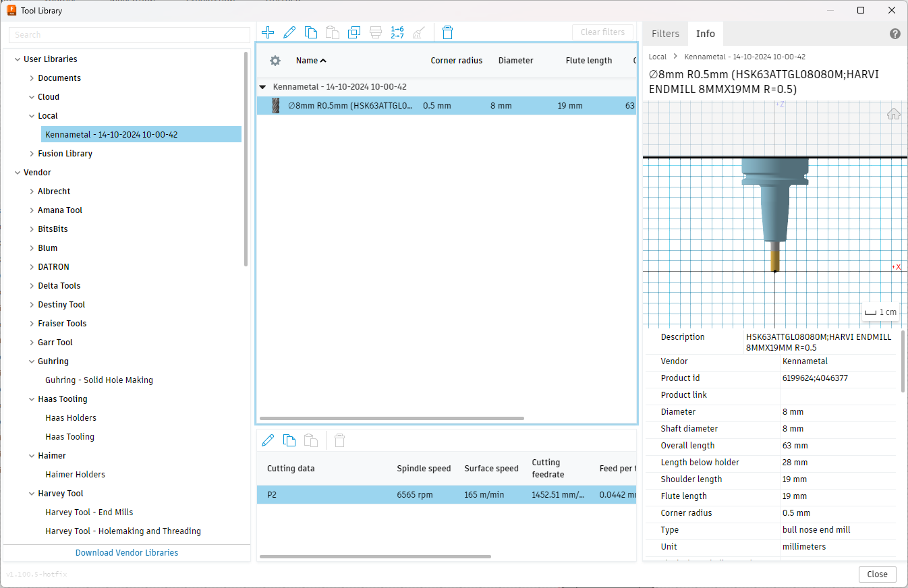Click Kennametal breadcrumb in Info panel
The image size is (908, 588).
tap(745, 57)
